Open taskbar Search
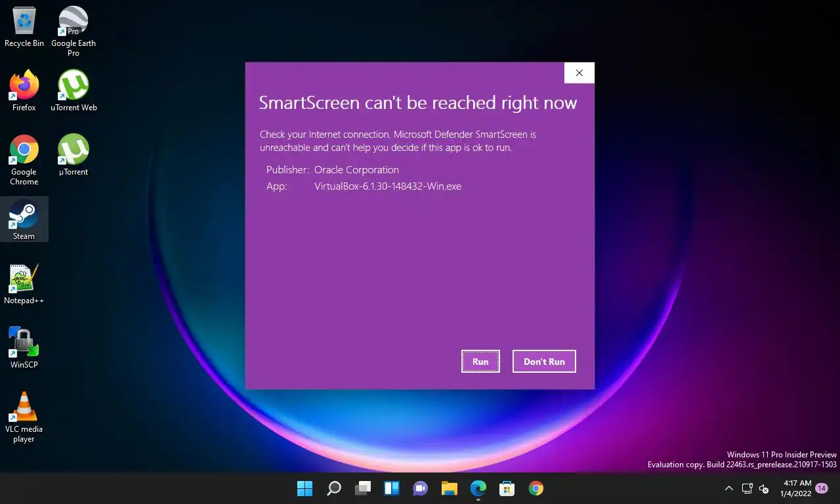 pos(334,488)
